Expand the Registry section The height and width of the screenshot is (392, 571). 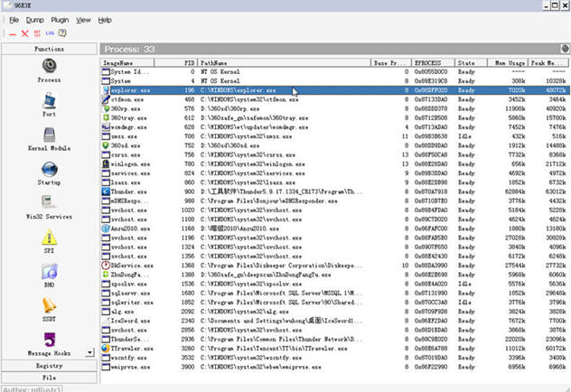(49, 366)
